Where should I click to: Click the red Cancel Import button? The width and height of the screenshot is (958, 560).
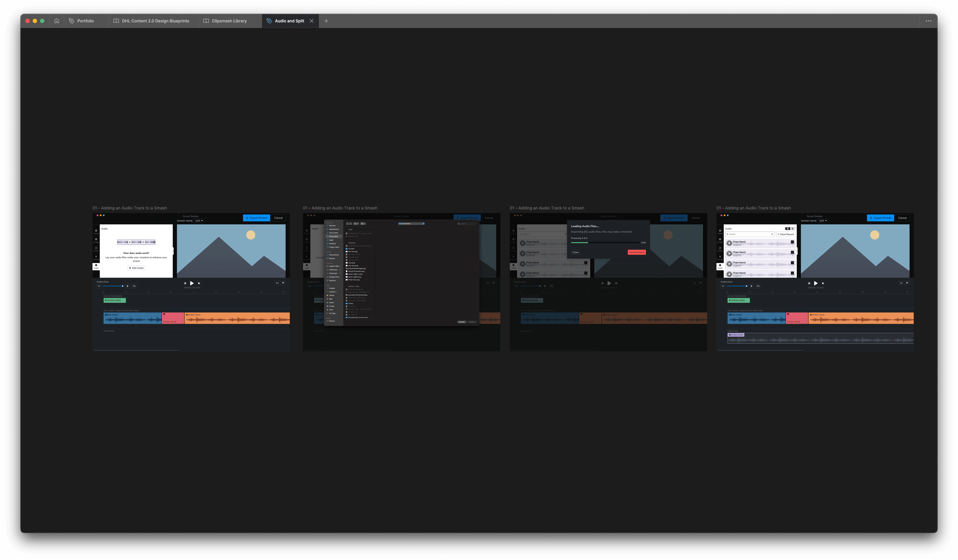[x=636, y=252]
